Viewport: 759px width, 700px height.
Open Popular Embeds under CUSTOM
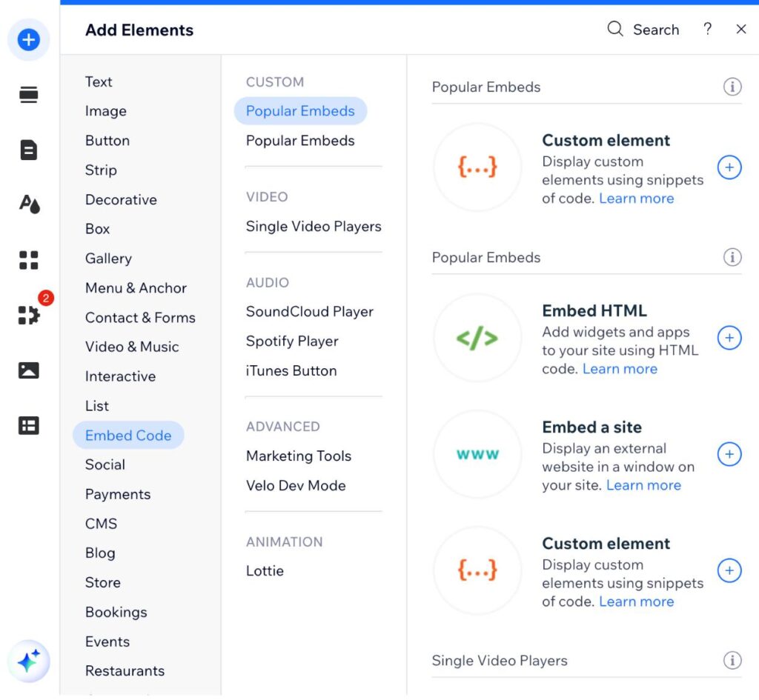(x=299, y=110)
